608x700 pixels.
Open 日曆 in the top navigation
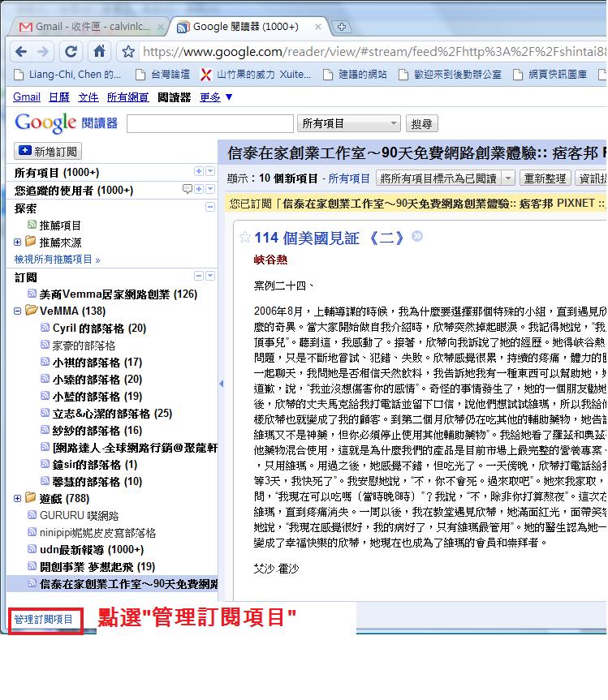59,97
